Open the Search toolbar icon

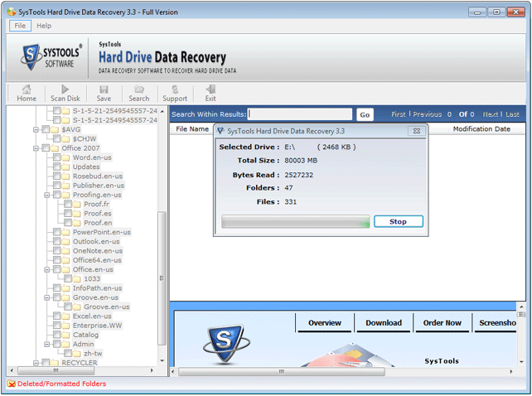tap(138, 89)
